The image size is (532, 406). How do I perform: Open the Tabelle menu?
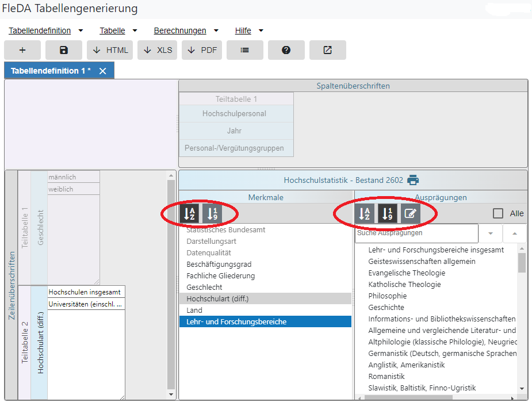(x=118, y=30)
